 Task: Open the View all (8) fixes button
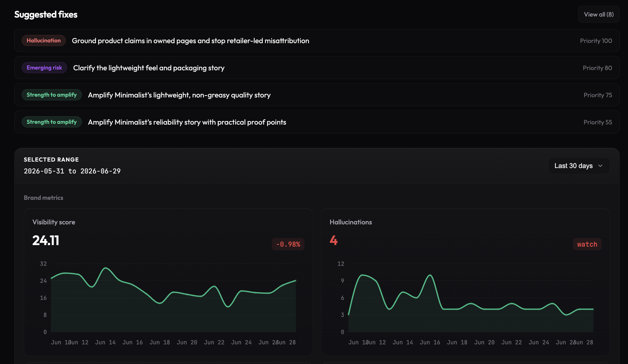(598, 14)
